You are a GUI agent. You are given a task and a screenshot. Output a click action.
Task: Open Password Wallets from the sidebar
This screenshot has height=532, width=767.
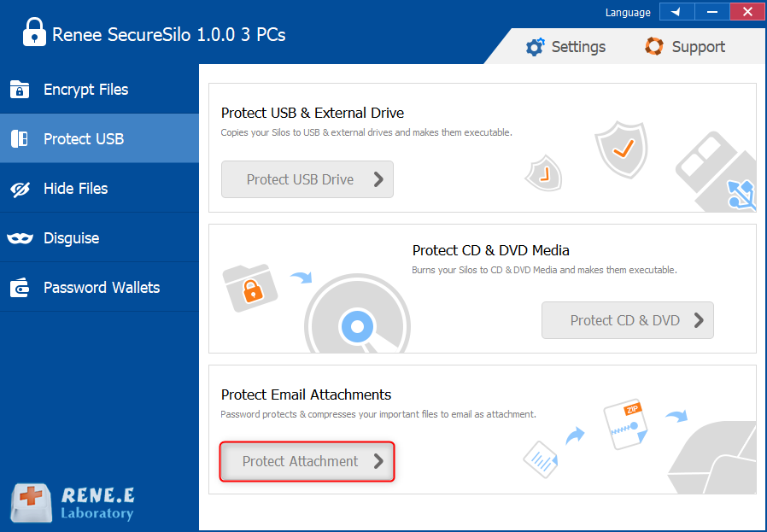click(99, 288)
